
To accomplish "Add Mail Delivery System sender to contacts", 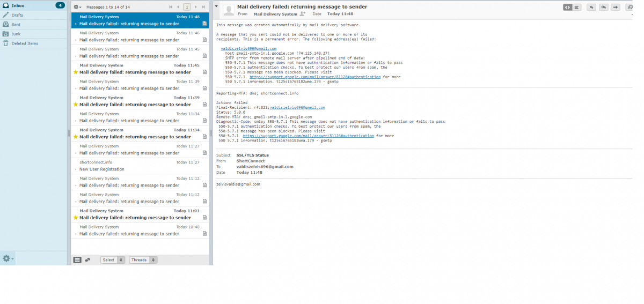I will tap(303, 14).
